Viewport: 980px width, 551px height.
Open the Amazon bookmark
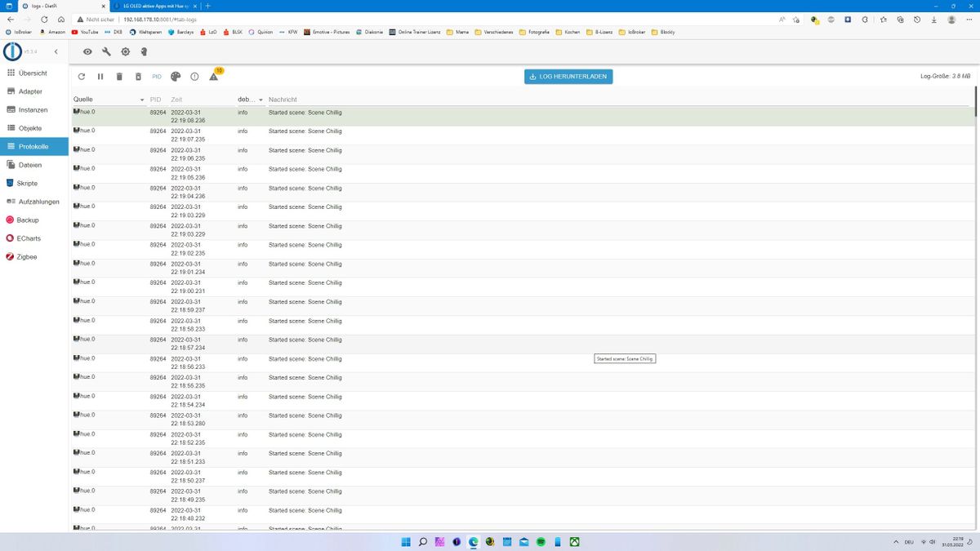pyautogui.click(x=52, y=32)
